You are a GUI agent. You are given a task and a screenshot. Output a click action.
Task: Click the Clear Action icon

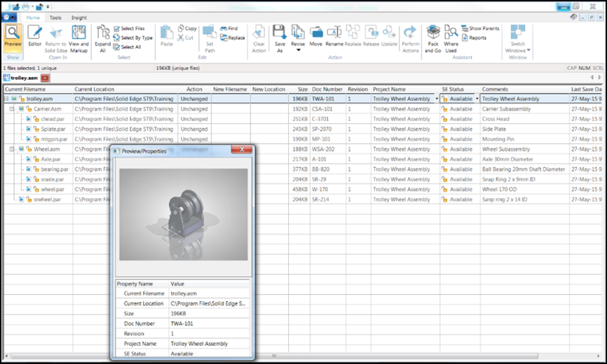coord(259,39)
